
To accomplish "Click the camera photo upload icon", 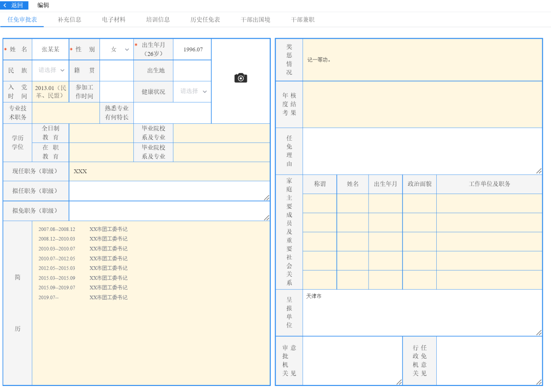I will tap(240, 78).
